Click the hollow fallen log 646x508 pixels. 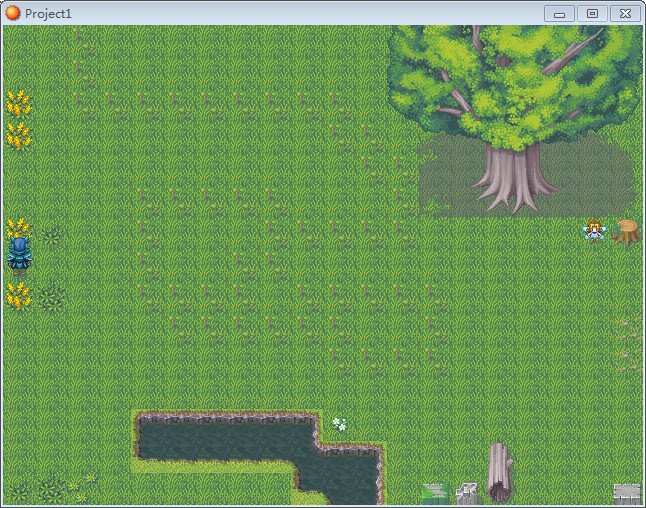tap(499, 472)
